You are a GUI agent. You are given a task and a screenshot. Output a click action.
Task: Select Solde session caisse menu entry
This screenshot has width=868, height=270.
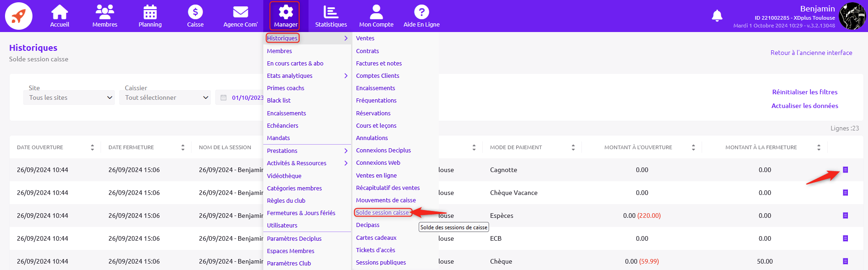383,213
